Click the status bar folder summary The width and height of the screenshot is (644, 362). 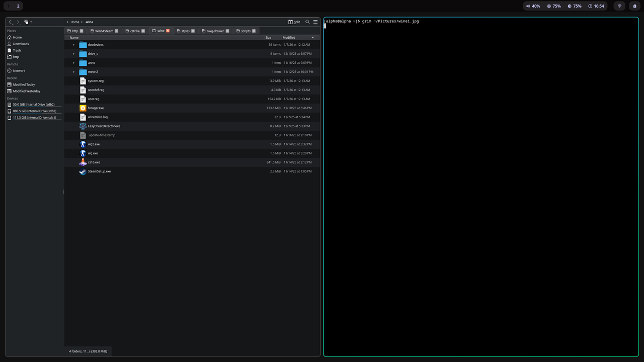click(x=88, y=351)
